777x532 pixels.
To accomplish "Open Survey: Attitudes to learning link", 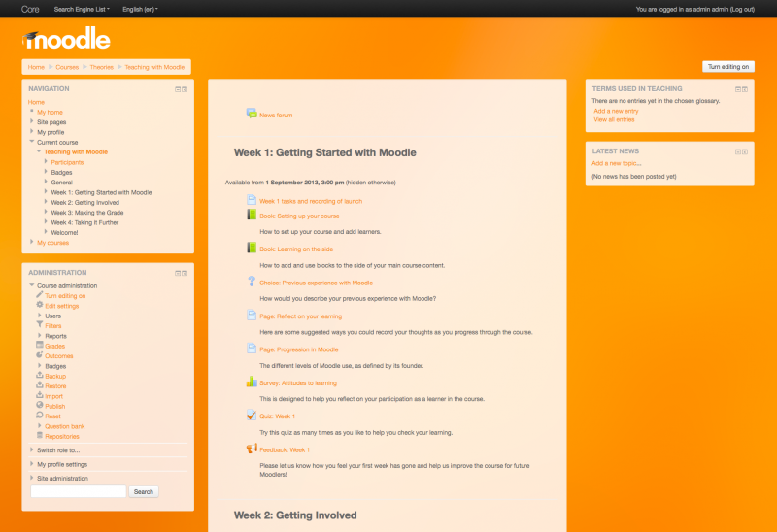I will pos(298,382).
